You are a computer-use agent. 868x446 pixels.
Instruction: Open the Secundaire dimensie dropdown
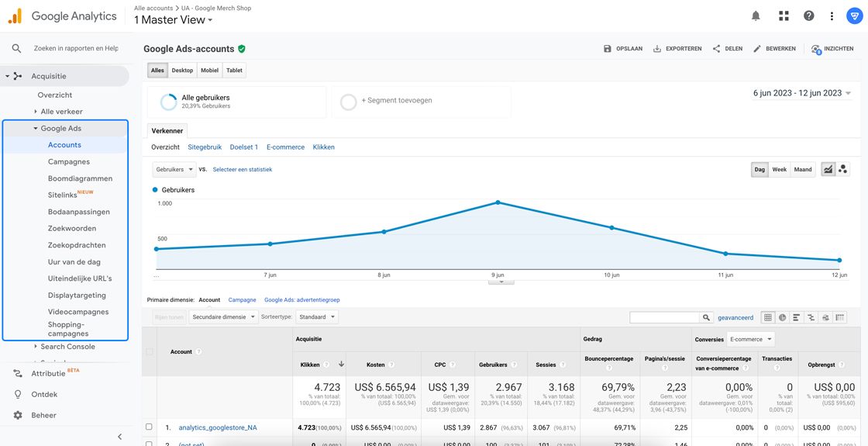(224, 317)
